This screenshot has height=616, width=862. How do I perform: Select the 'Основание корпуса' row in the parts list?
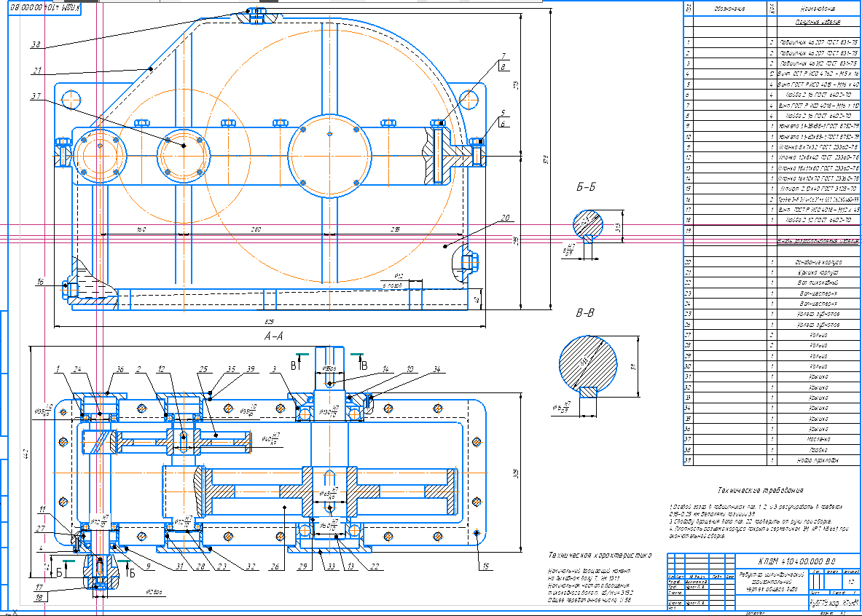772,262
